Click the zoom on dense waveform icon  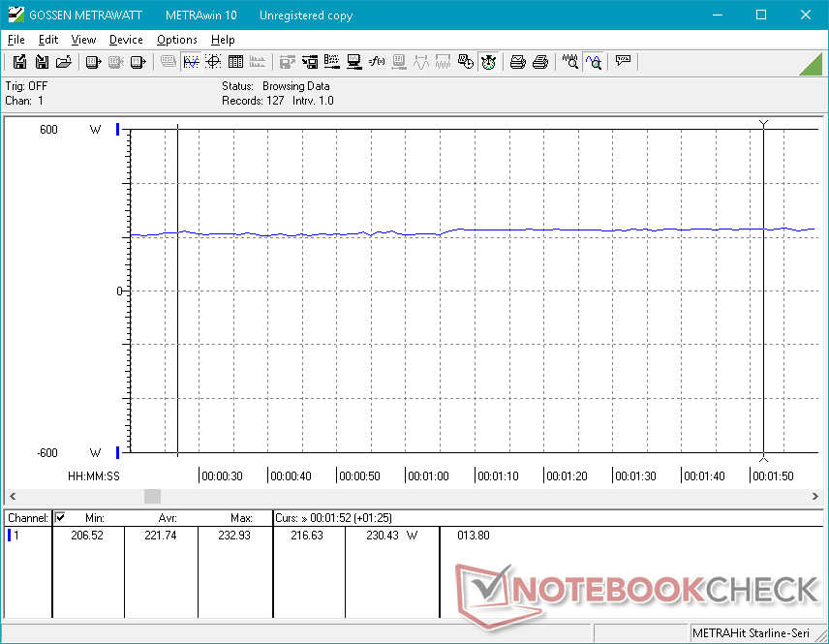[569, 62]
